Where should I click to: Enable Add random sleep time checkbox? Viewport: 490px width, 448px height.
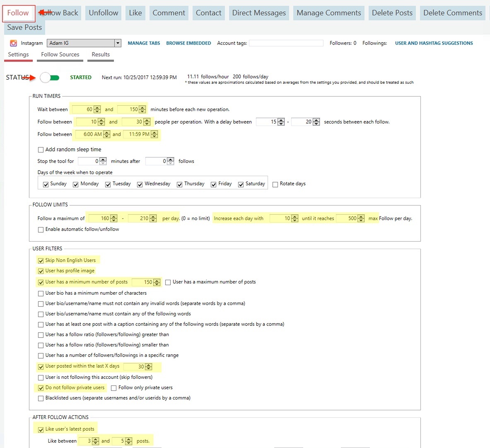click(41, 150)
